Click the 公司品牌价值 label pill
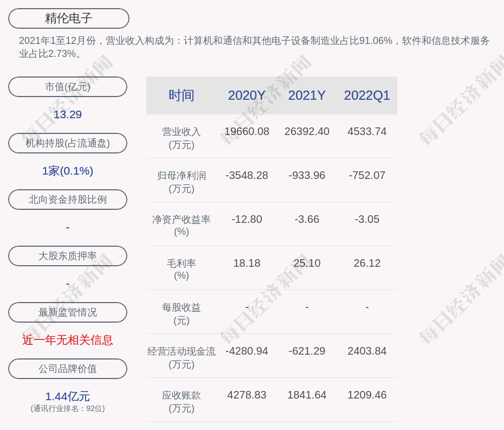Viewport: 504px width, 430px height. (68, 369)
